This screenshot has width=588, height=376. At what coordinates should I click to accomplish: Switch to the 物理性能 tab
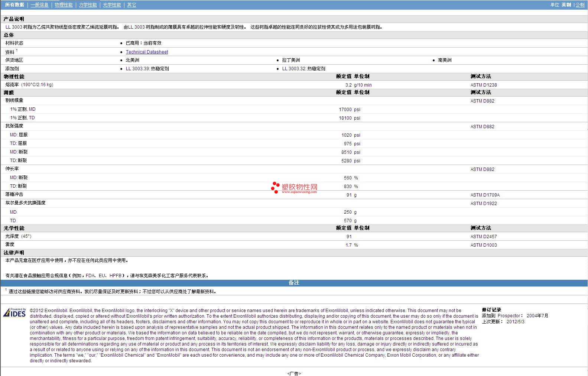pyautogui.click(x=64, y=5)
